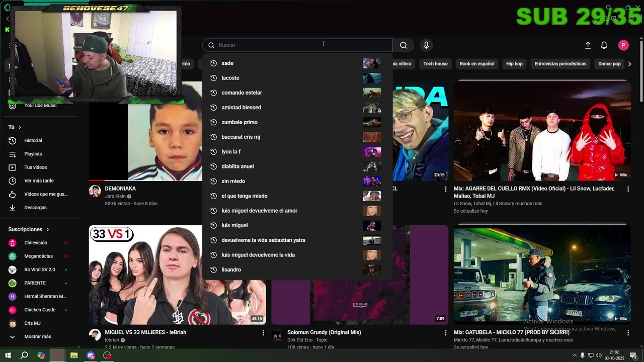Open Discord from the taskbar

coord(91,355)
